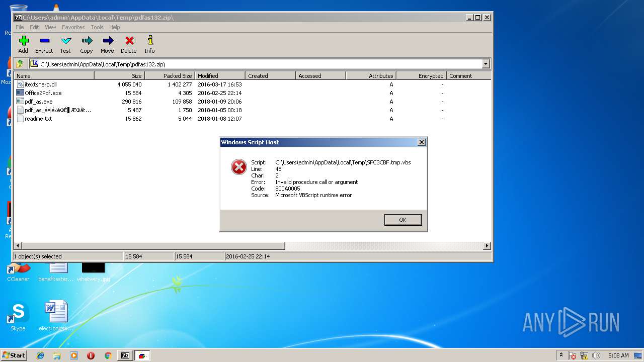
Task: Open the benefitsstar desktop file
Action: point(56,273)
